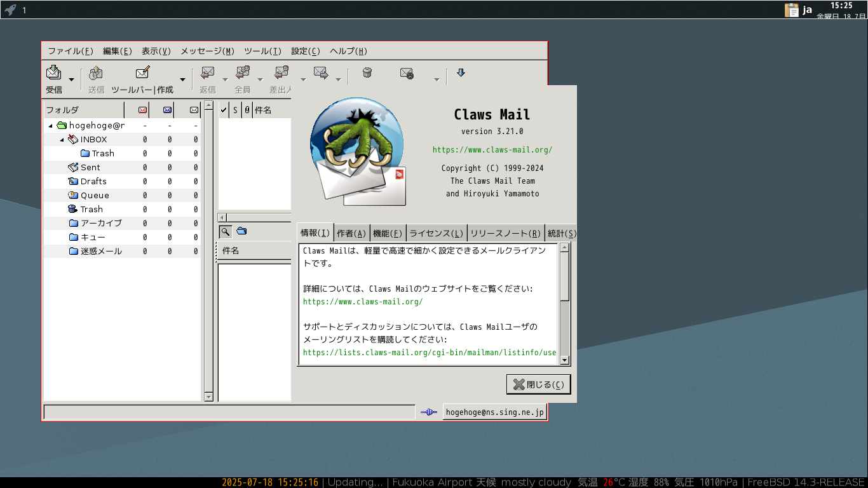
Task: Toggle online/offline mode plug icon
Action: [x=429, y=412]
